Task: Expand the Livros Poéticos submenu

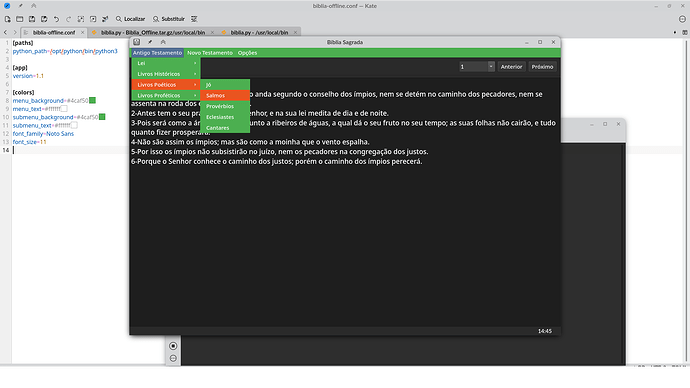Action: (x=166, y=84)
